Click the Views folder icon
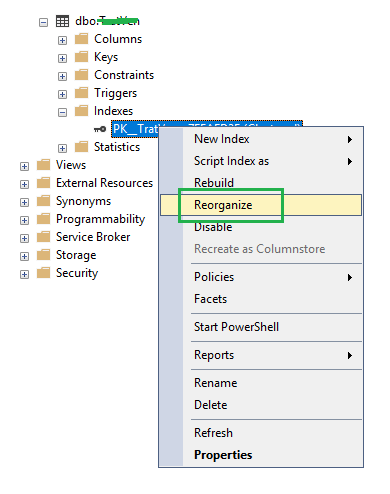Viewport: 390px width, 494px height. click(x=43, y=165)
